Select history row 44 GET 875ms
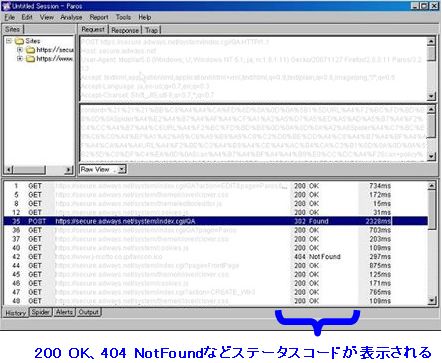Image resolution: width=442 pixels, height=363 pixels. [x=215, y=266]
